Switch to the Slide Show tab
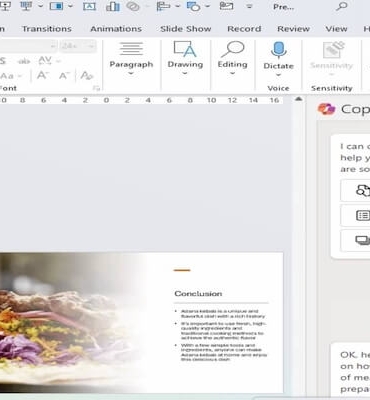Viewport: 370px width, 400px height. 186,29
